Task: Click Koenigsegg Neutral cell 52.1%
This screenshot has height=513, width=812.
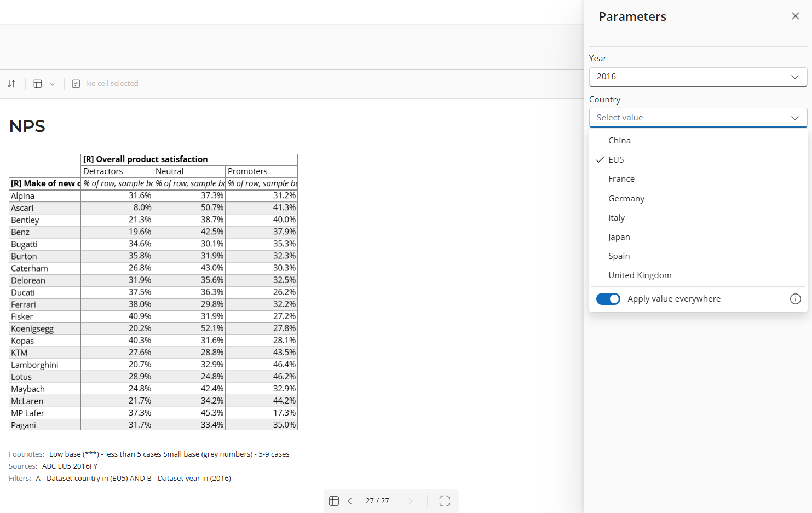Action: click(x=189, y=328)
